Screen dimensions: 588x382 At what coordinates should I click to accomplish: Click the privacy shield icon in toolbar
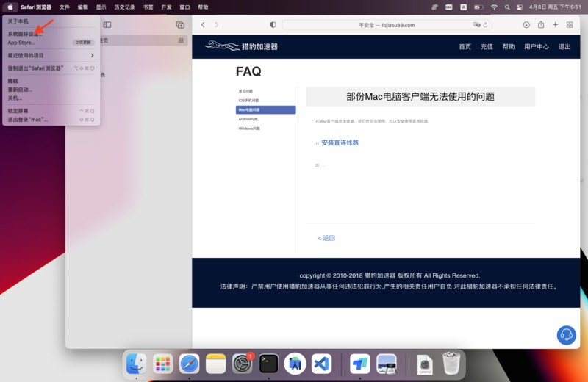coord(273,25)
